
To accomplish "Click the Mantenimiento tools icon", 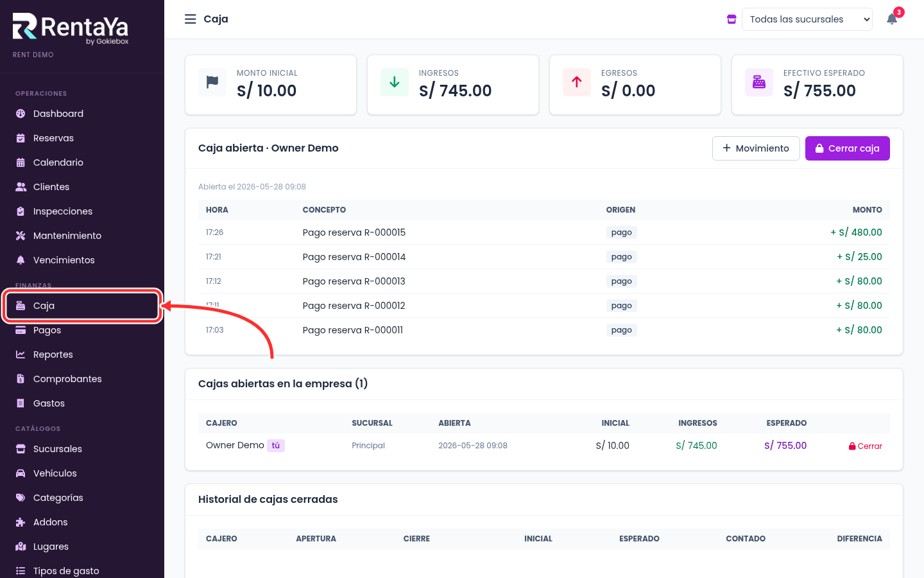I will pos(21,236).
